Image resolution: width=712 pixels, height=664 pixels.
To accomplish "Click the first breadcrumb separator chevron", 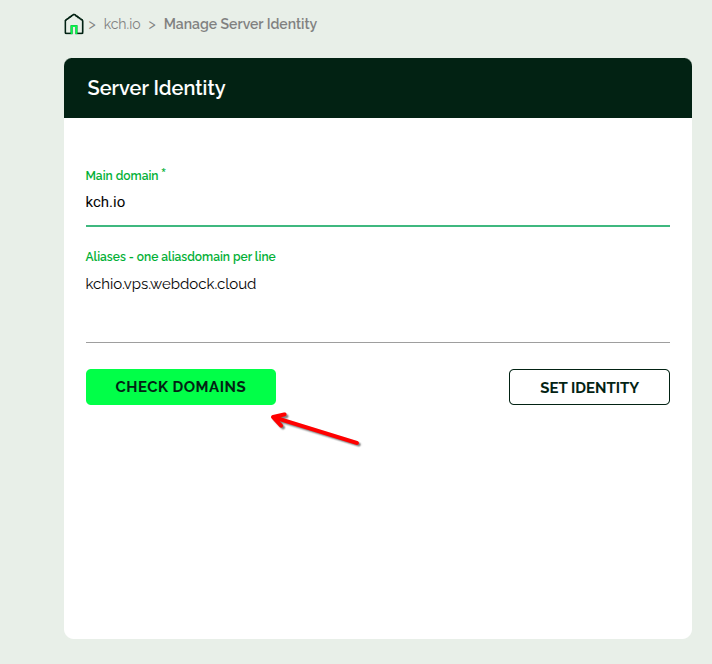I will [92, 24].
